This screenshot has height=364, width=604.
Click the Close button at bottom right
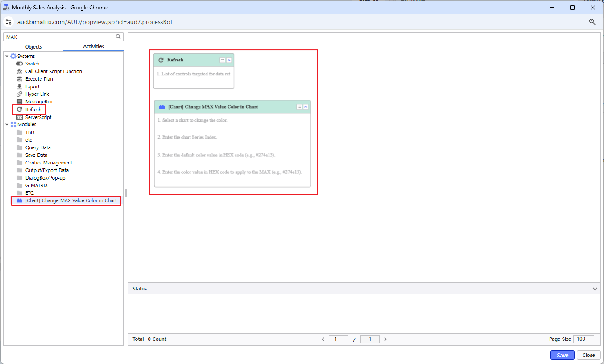click(x=588, y=355)
